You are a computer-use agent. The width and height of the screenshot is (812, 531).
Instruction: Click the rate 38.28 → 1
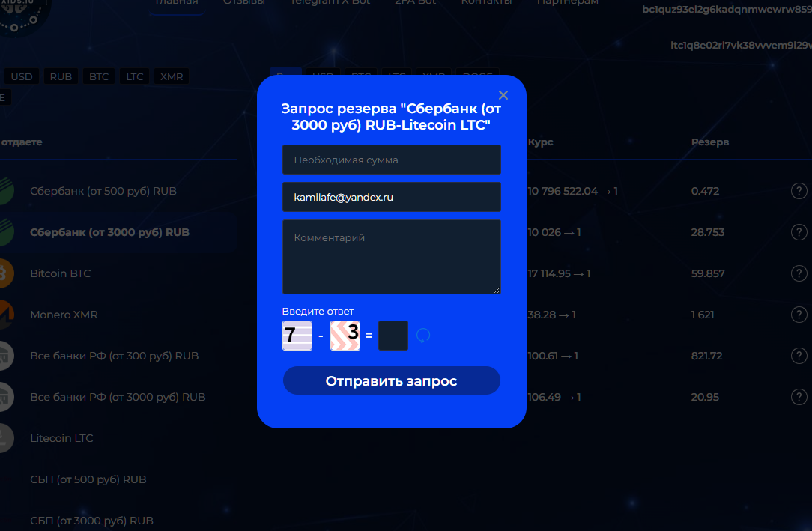click(x=552, y=315)
